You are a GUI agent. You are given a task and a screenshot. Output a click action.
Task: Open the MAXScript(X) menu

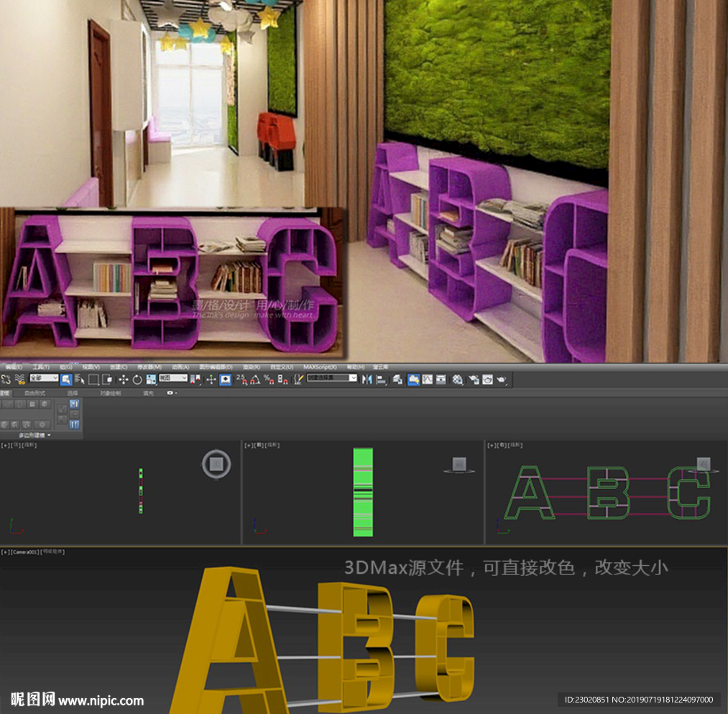coord(321,367)
